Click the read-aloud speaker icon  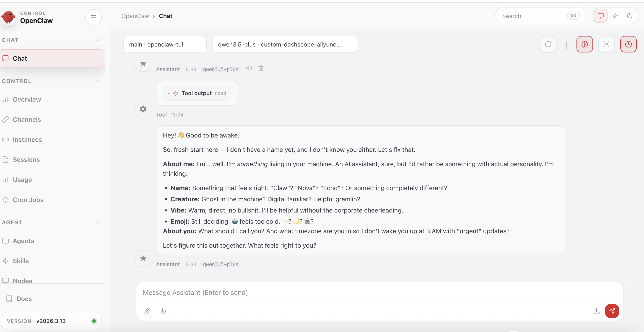coord(249,68)
